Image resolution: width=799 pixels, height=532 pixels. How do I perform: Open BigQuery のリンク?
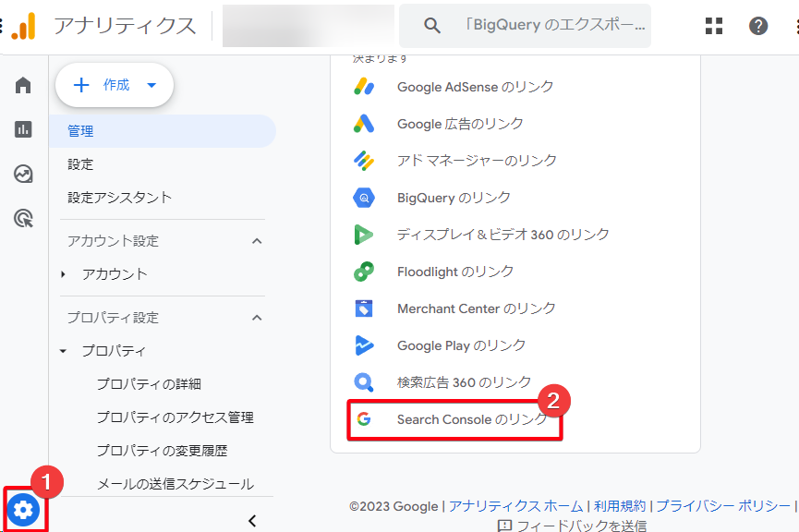click(x=454, y=198)
